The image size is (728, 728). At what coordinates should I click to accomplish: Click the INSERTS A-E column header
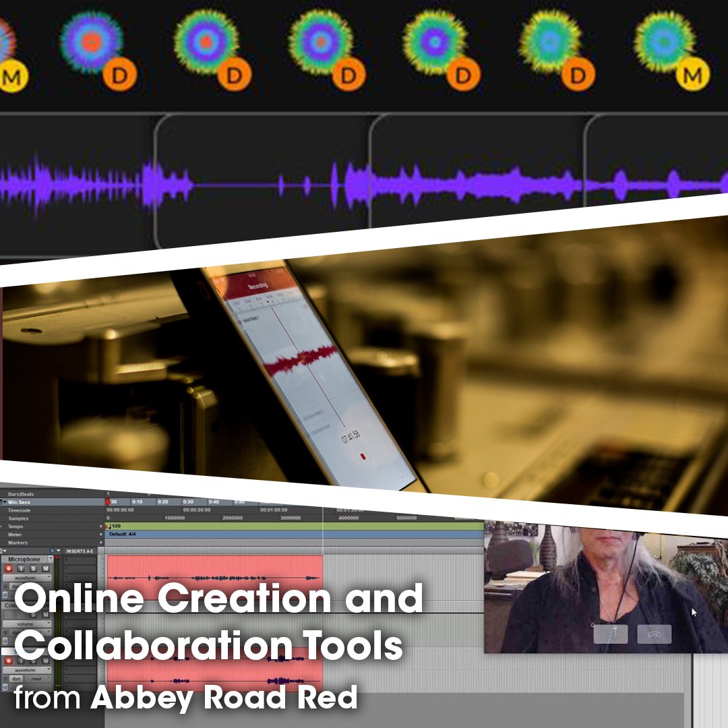click(80, 551)
